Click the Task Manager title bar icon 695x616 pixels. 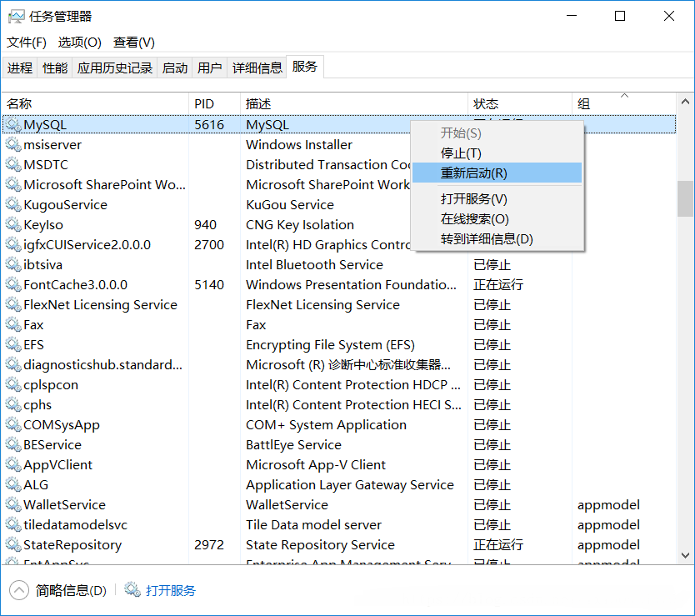pos(16,16)
